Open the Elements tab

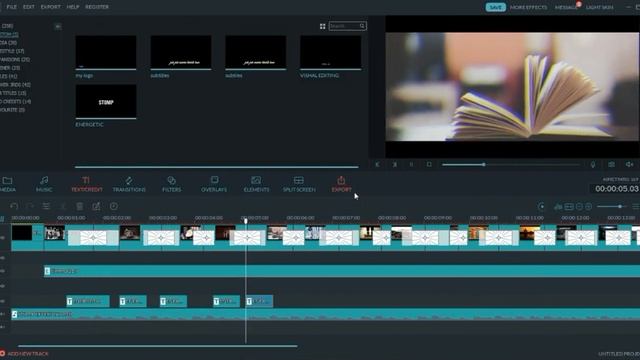(x=256, y=184)
